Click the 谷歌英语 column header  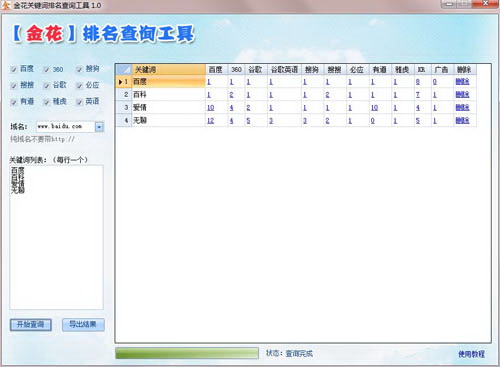pos(284,70)
